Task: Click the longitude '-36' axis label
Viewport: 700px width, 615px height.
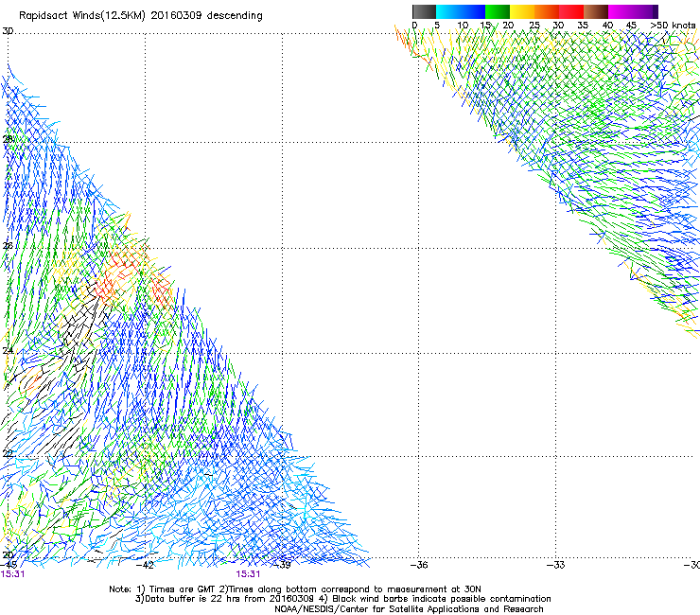Action: point(419,565)
